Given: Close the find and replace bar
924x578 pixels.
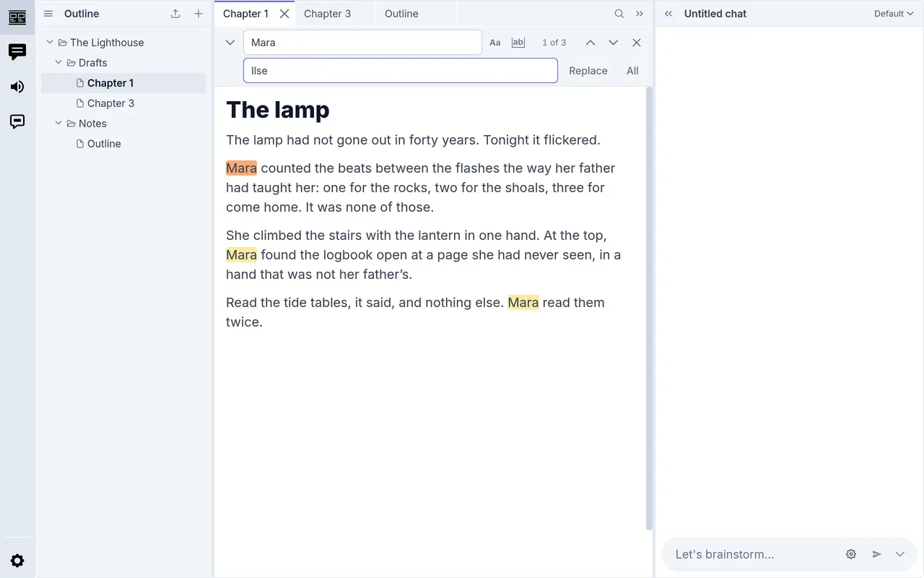Looking at the screenshot, I should click(x=637, y=43).
